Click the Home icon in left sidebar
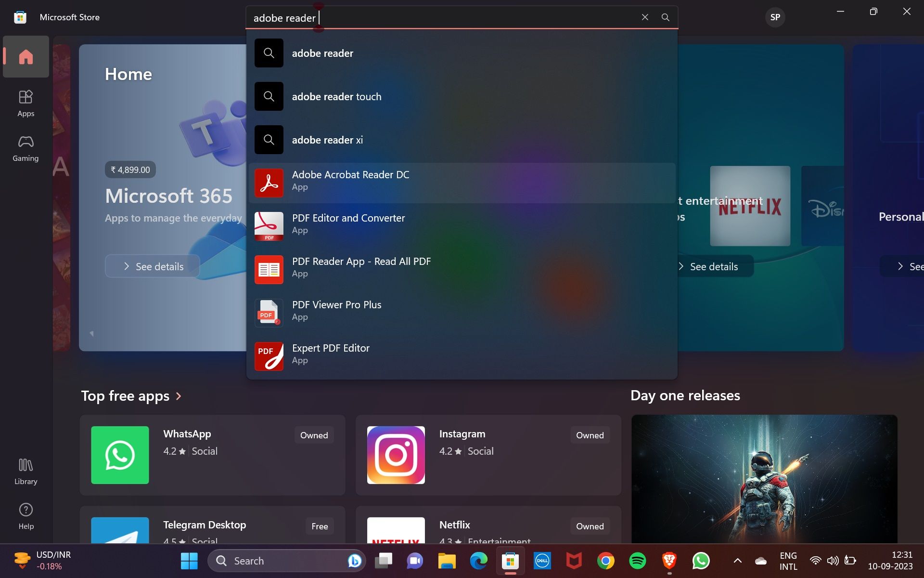 coord(26,56)
